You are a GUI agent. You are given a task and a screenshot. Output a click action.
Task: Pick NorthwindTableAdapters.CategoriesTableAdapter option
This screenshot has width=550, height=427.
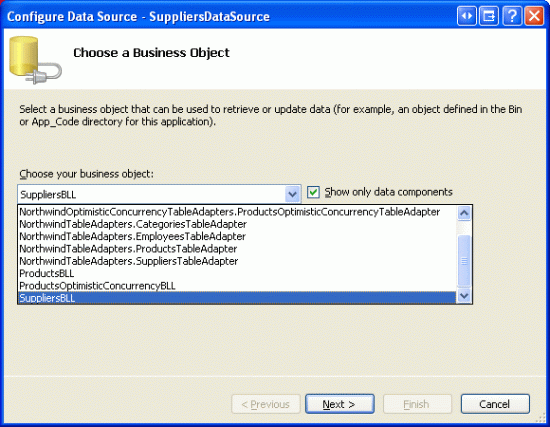[237, 224]
